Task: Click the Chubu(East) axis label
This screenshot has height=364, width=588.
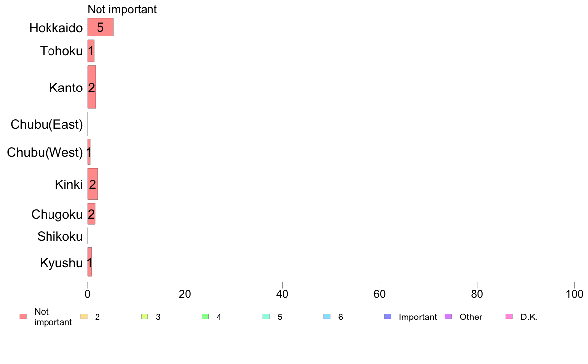Action: click(47, 125)
